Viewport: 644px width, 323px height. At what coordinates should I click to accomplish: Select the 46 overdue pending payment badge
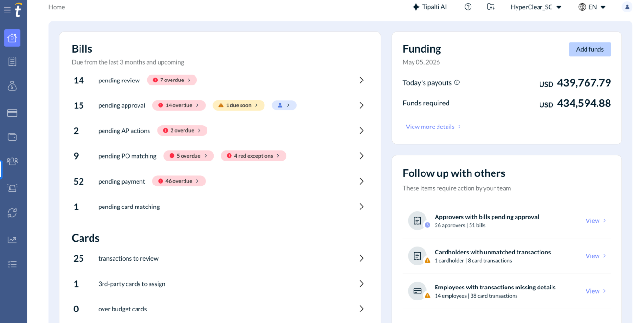(x=179, y=181)
